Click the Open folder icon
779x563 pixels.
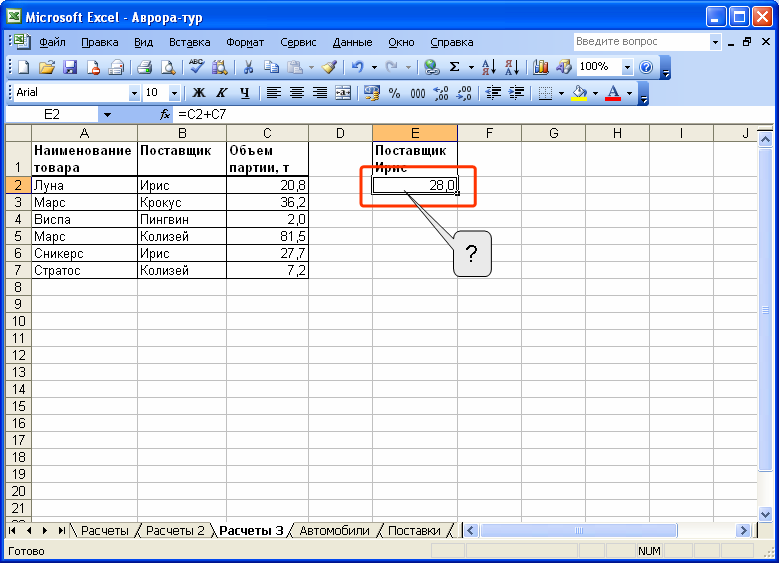47,67
